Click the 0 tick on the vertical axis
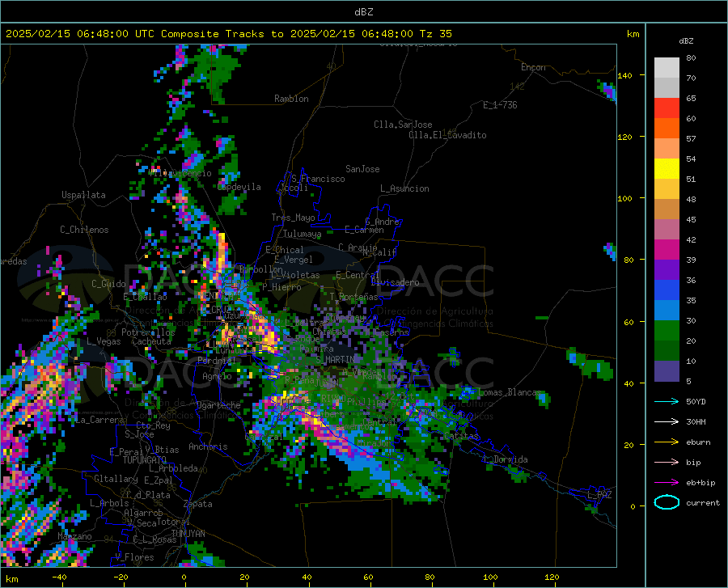The image size is (728, 588). 633,506
